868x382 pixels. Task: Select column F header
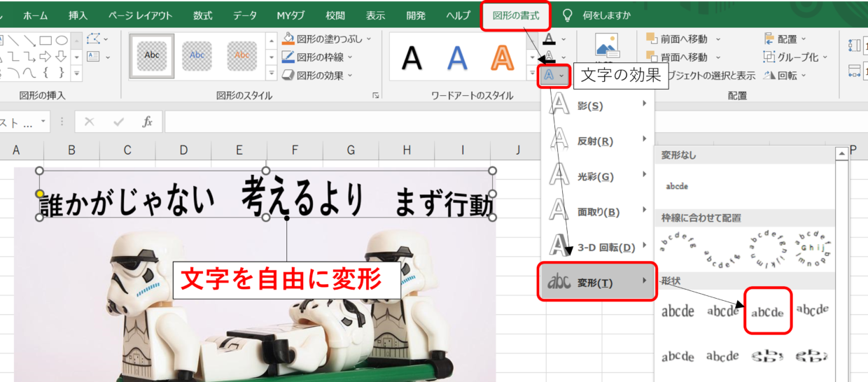[295, 150]
